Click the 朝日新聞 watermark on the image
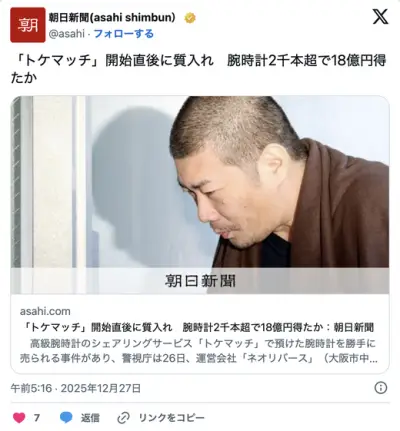The image size is (400, 431). coord(200,281)
